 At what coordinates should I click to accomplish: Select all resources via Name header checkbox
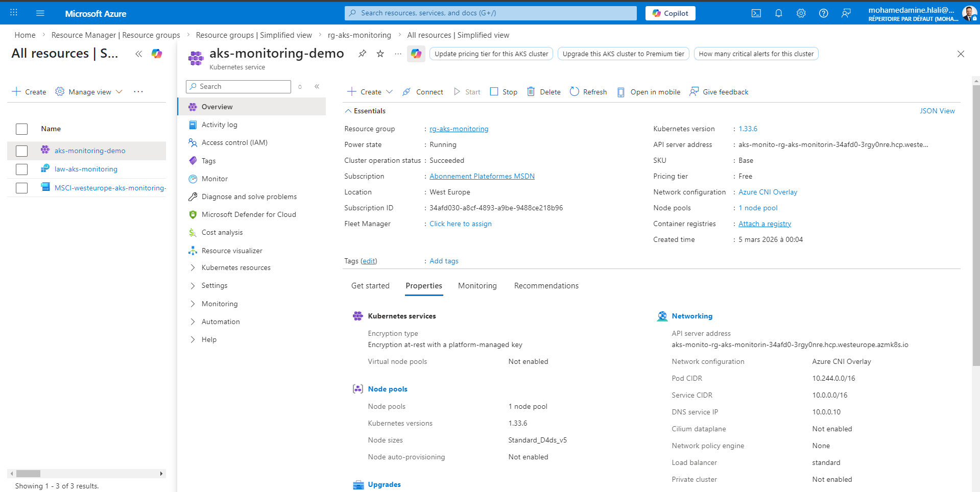click(21, 129)
